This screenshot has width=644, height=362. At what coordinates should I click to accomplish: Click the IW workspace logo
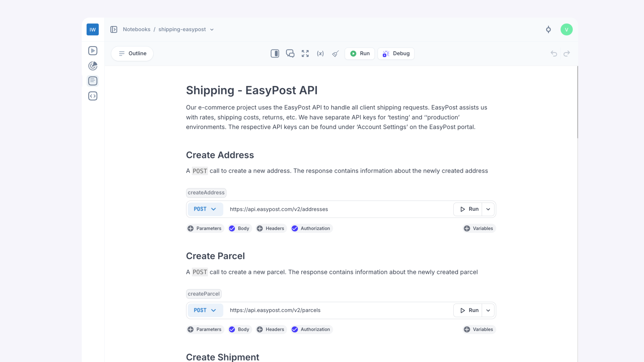point(93,29)
